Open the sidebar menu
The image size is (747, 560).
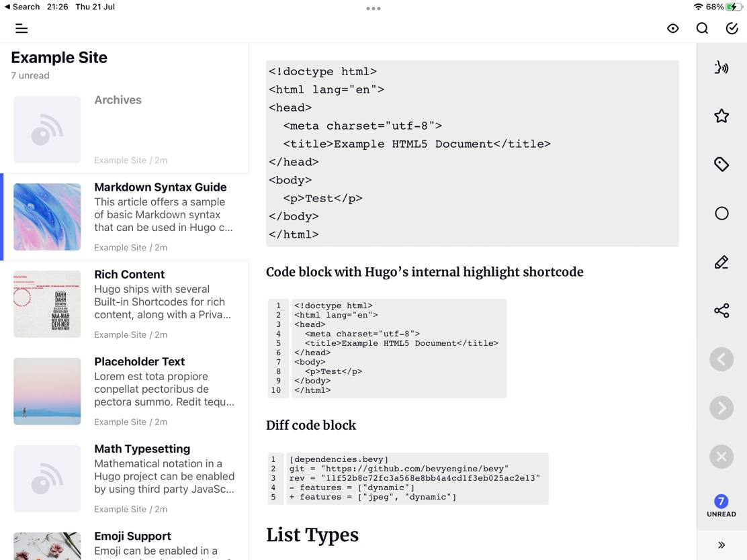[x=21, y=28]
